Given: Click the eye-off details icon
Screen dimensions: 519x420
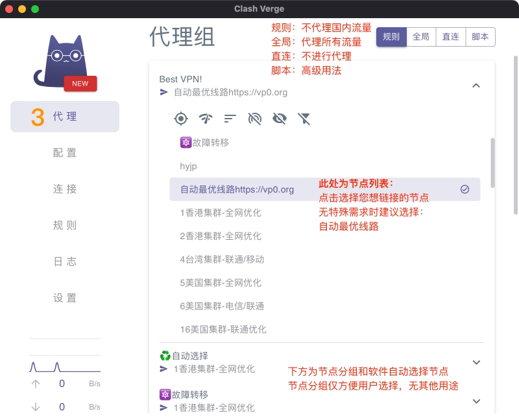Looking at the screenshot, I should click(x=279, y=119).
